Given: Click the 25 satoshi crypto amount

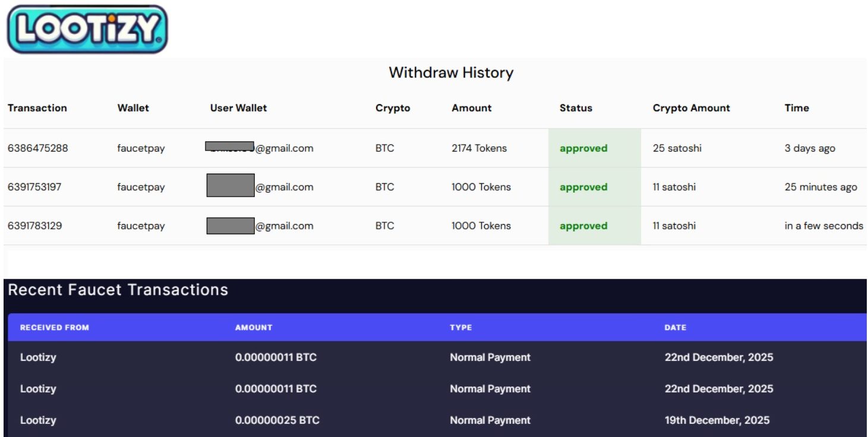Looking at the screenshot, I should [677, 148].
